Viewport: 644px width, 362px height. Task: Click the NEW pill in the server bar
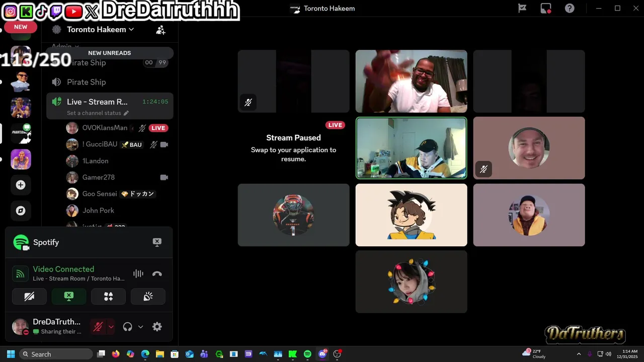click(x=21, y=27)
